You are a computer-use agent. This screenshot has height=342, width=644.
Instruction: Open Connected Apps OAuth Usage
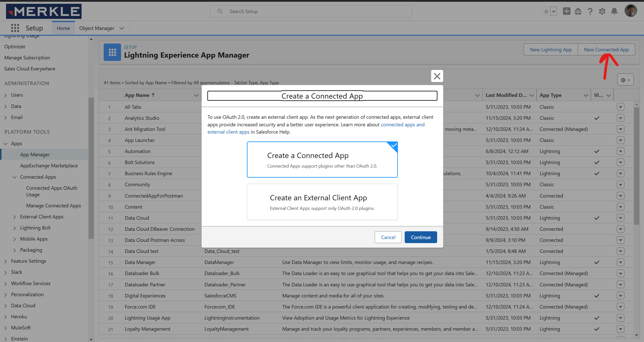[52, 191]
